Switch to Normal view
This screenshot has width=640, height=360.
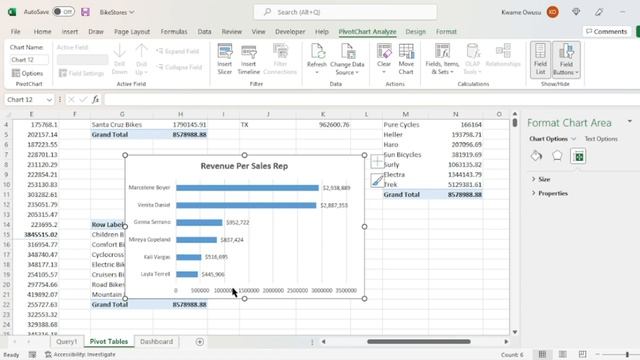pos(542,355)
